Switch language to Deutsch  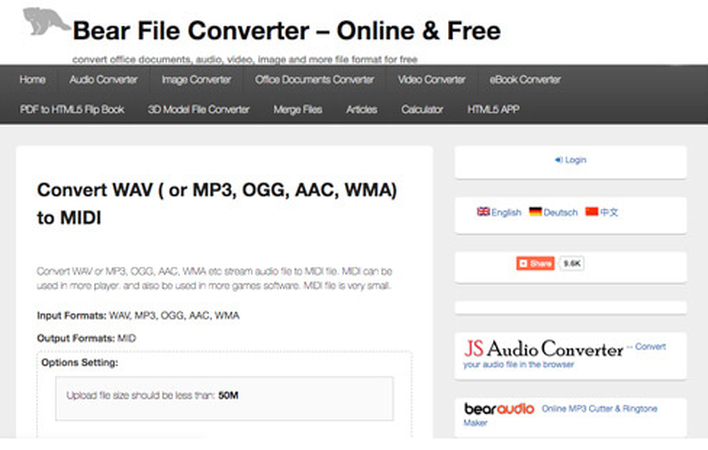[x=560, y=212]
